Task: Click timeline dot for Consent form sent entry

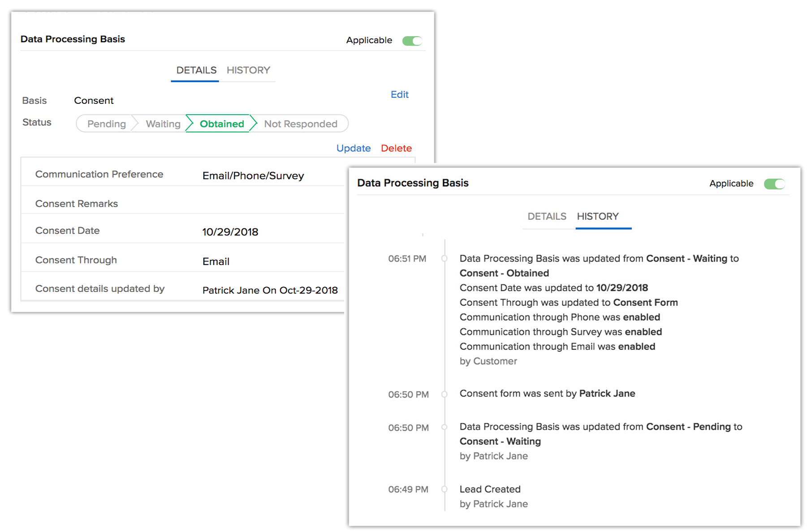Action: pos(444,394)
